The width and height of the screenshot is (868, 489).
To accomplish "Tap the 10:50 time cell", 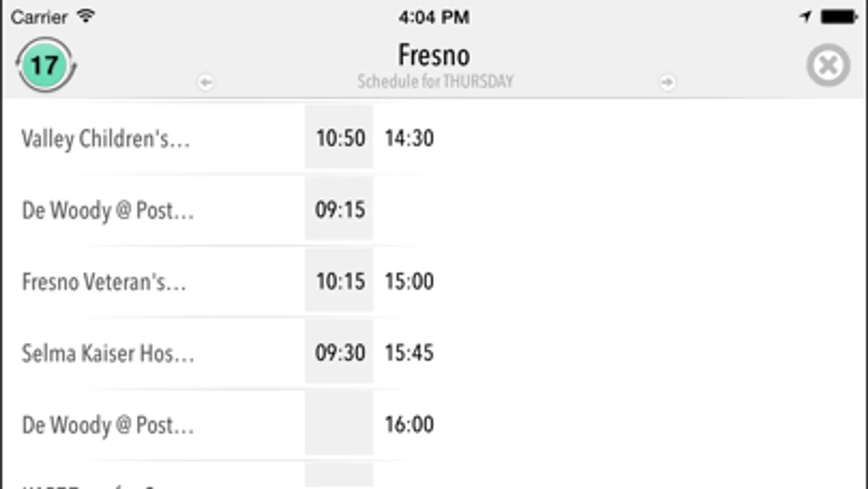I will [x=340, y=138].
